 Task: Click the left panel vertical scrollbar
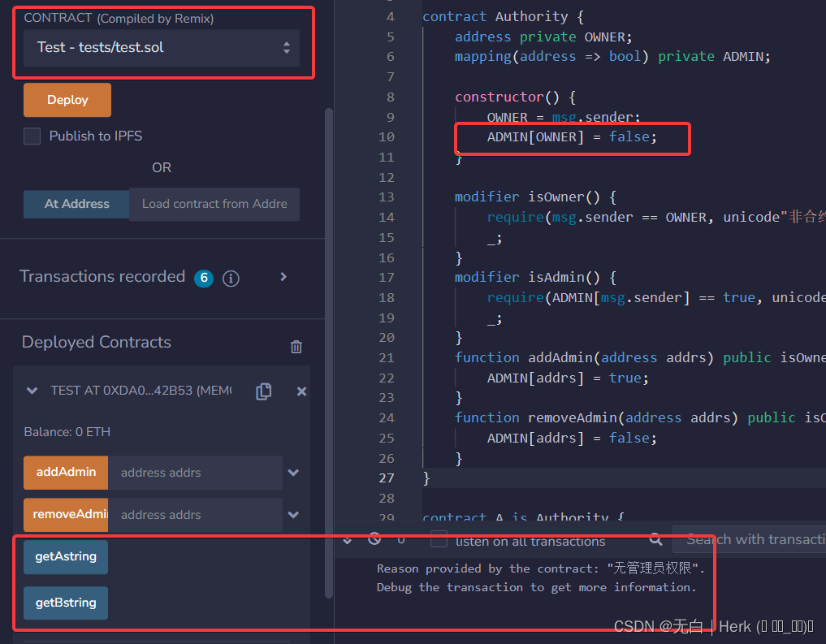(x=329, y=352)
